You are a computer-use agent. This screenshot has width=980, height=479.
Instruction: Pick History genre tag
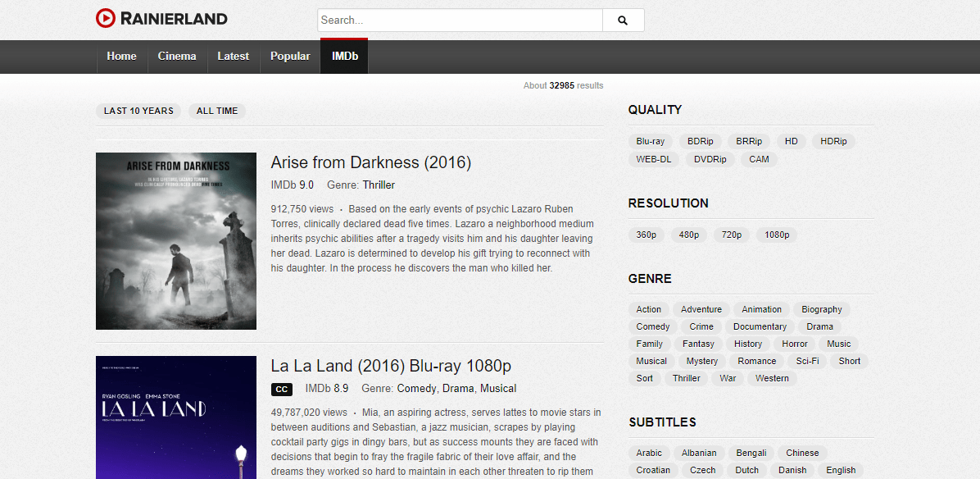tap(748, 344)
